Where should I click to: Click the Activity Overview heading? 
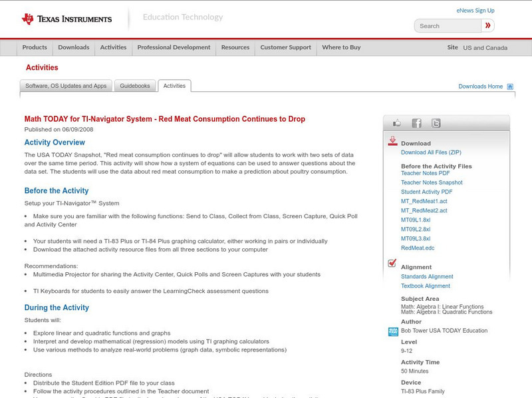pyautogui.click(x=55, y=142)
